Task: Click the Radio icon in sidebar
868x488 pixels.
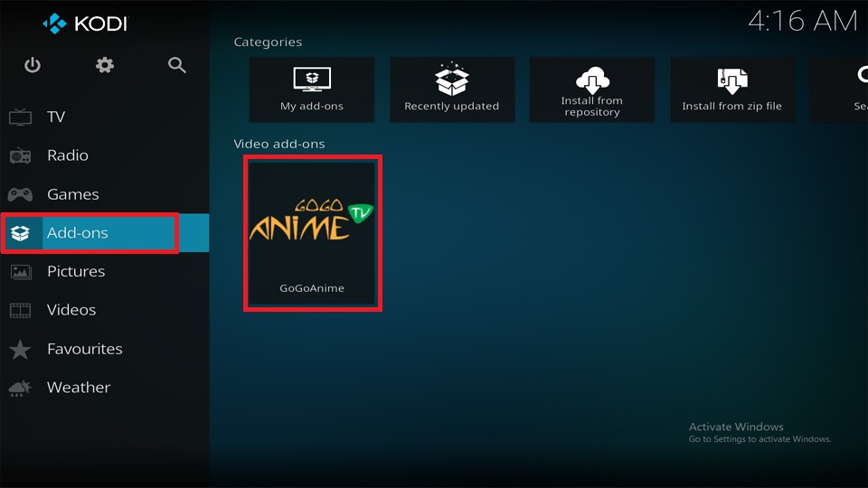Action: [x=21, y=155]
